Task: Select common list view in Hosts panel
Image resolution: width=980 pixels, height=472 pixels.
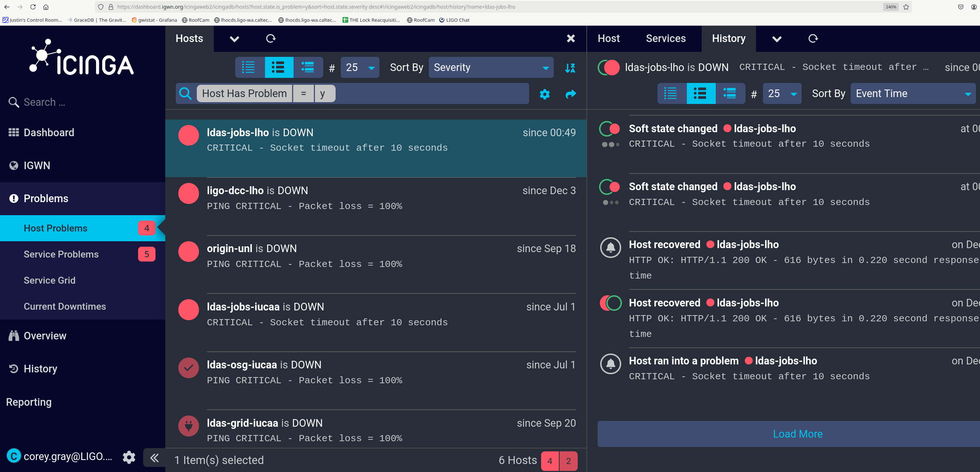Action: pyautogui.click(x=278, y=67)
